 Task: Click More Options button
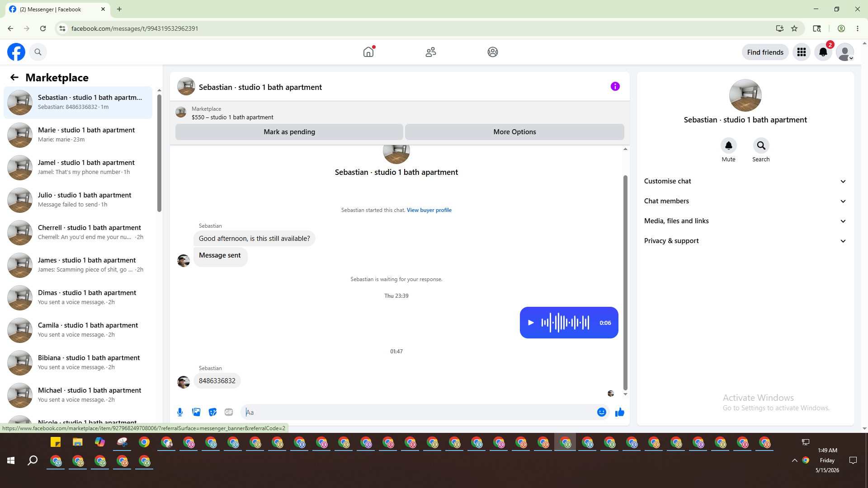pyautogui.click(x=514, y=132)
